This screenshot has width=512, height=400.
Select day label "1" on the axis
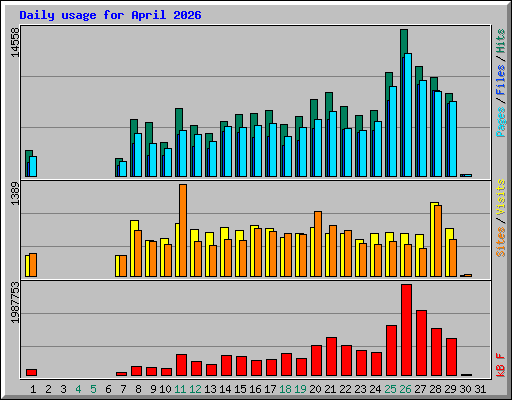coord(33,389)
